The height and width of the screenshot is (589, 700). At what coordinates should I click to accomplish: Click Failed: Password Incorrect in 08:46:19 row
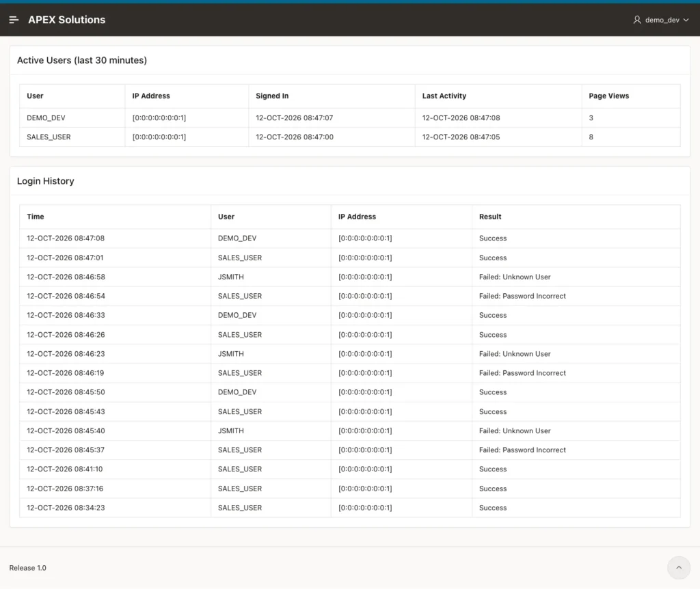(522, 373)
